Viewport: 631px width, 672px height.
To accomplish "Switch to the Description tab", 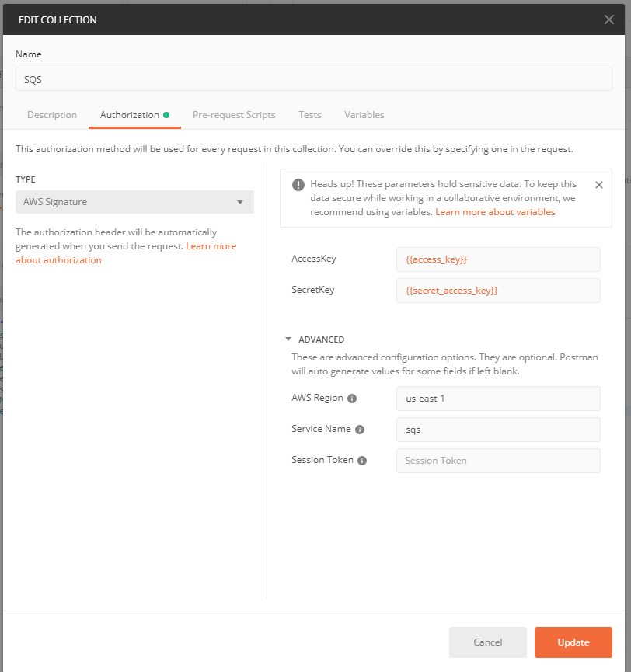I will [x=52, y=115].
